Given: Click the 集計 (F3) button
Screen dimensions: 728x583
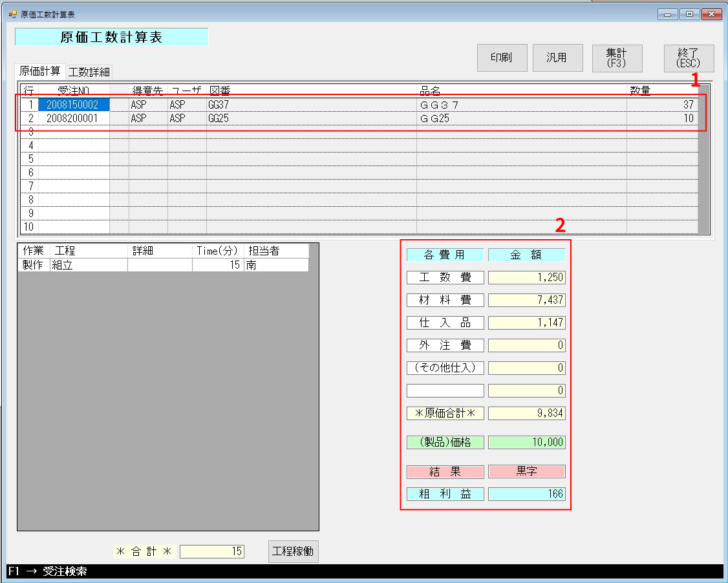Looking at the screenshot, I should tap(617, 58).
